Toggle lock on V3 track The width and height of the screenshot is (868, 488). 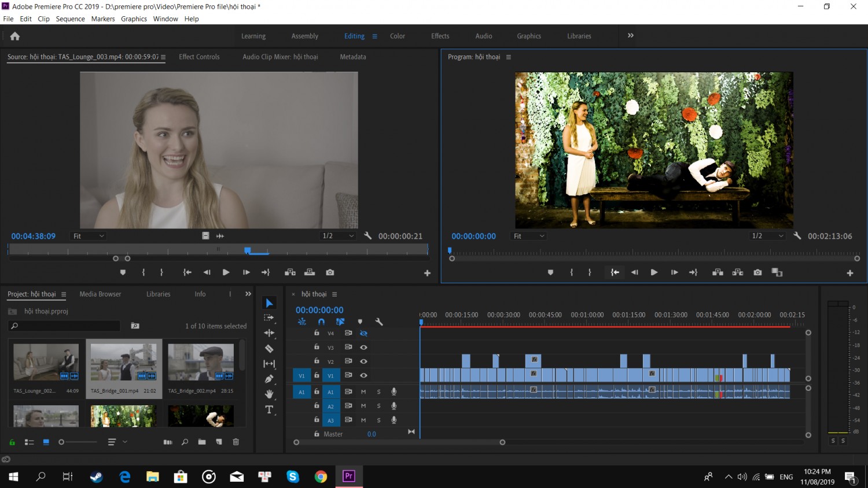(317, 347)
